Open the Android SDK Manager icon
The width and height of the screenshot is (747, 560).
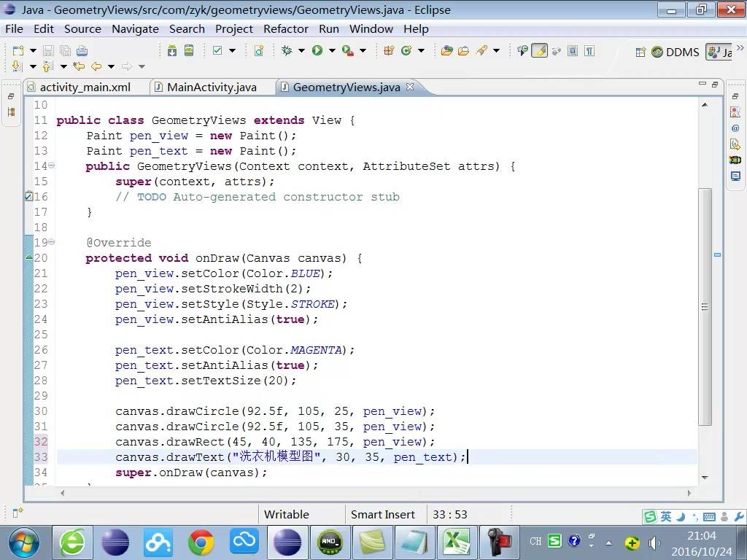171,50
